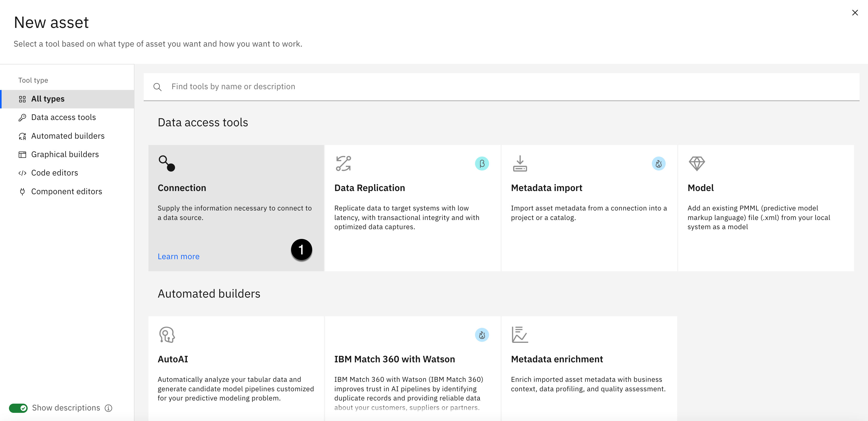Viewport: 868px width, 421px height.
Task: Select All types in Tool type list
Action: (48, 99)
